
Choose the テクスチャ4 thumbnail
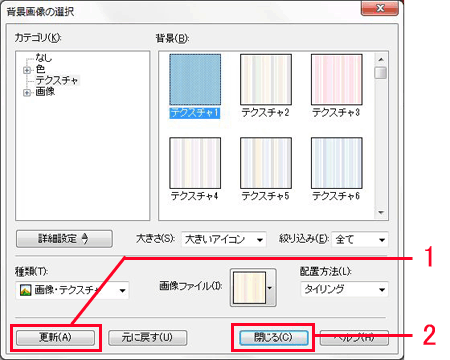tap(195, 163)
